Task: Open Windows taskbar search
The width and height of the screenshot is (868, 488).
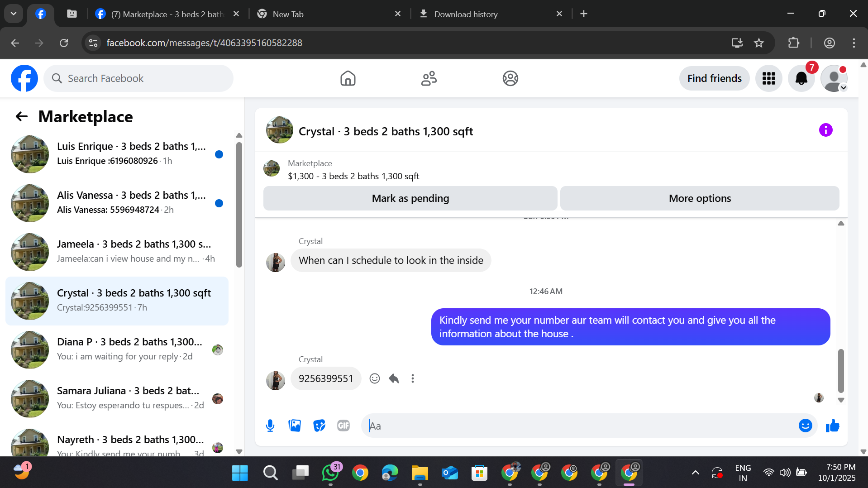Action: (271, 473)
